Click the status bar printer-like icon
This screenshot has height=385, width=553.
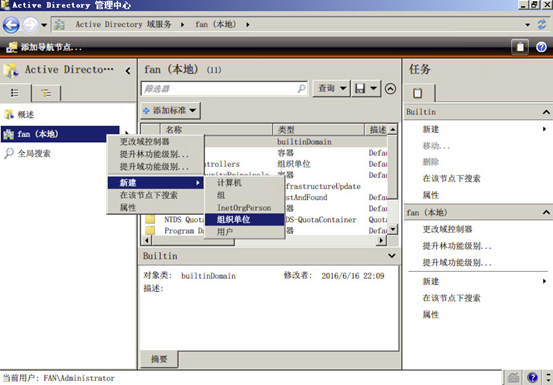click(514, 378)
